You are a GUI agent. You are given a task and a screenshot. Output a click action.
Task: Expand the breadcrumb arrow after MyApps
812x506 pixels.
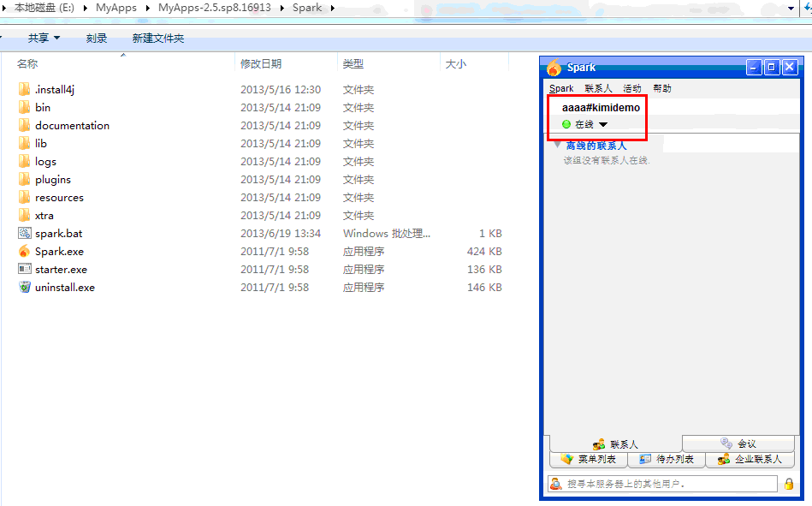click(147, 9)
